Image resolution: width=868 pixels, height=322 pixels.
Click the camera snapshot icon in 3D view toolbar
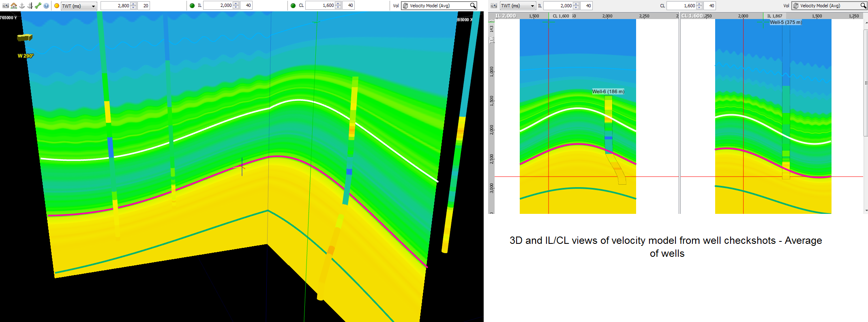(6, 6)
